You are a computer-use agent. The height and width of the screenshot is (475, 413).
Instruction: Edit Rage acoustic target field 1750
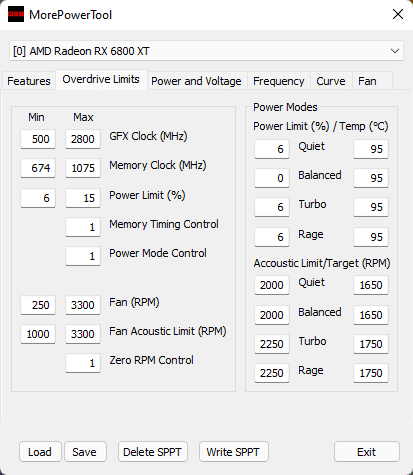coord(371,373)
